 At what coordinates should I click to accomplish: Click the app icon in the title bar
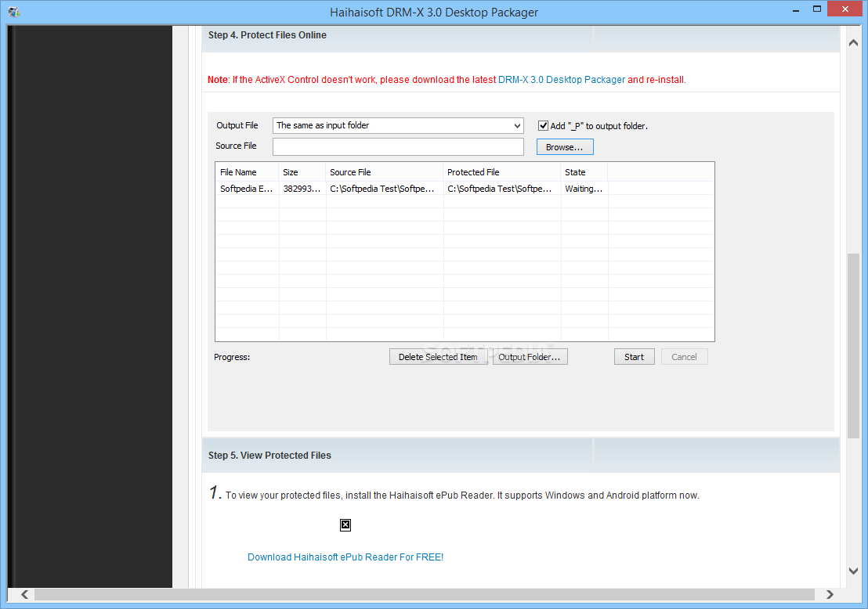pyautogui.click(x=14, y=12)
